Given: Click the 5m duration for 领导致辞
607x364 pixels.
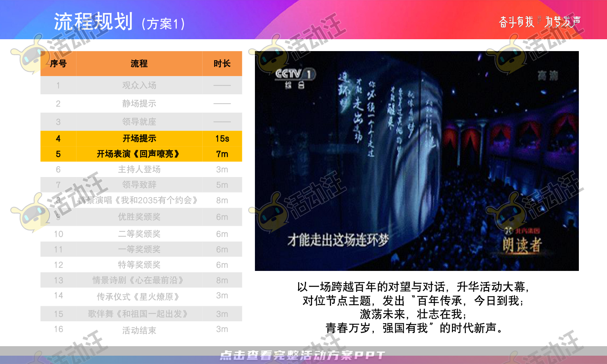Looking at the screenshot, I should tap(222, 185).
